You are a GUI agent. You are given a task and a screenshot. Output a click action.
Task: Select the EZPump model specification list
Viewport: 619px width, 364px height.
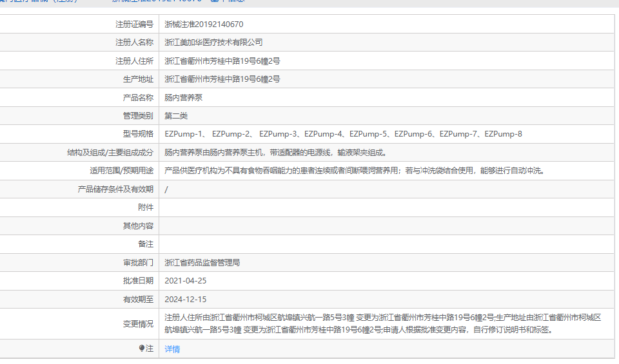click(x=343, y=134)
